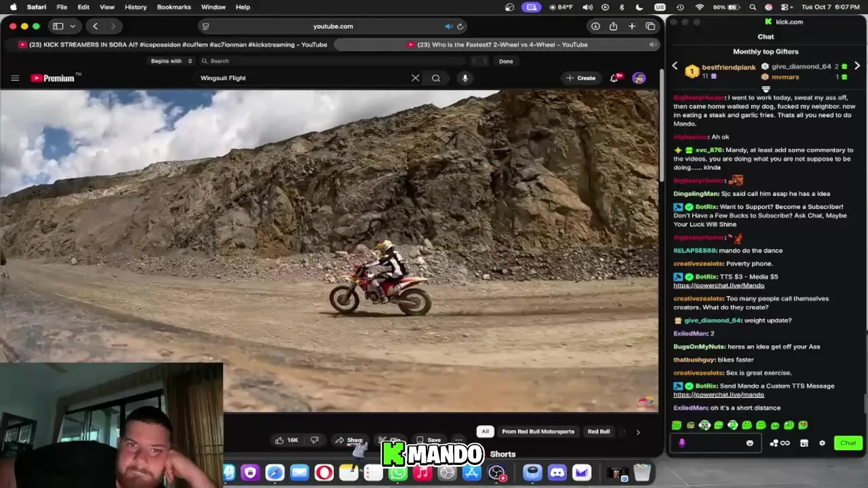The height and width of the screenshot is (488, 868).
Task: Mute audio via address bar speaker icon
Action: tap(448, 26)
